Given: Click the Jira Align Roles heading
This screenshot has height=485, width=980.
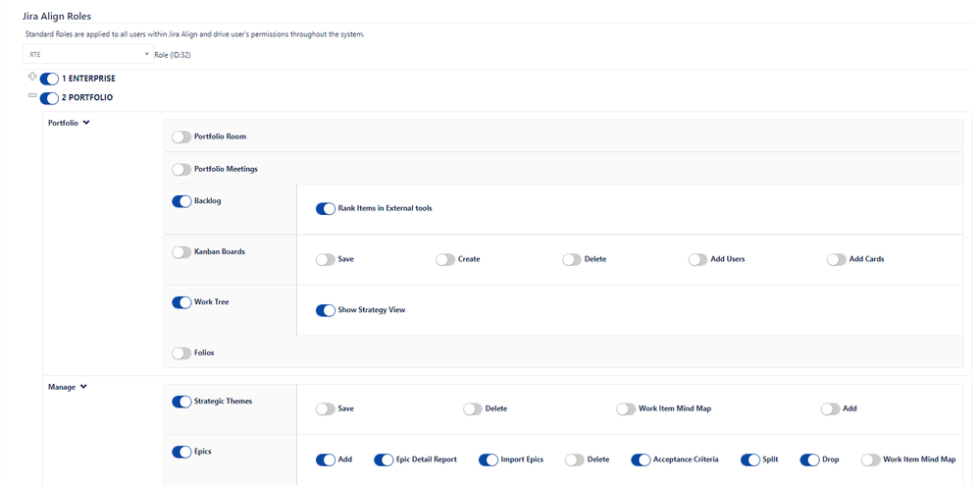Looking at the screenshot, I should click(x=57, y=17).
